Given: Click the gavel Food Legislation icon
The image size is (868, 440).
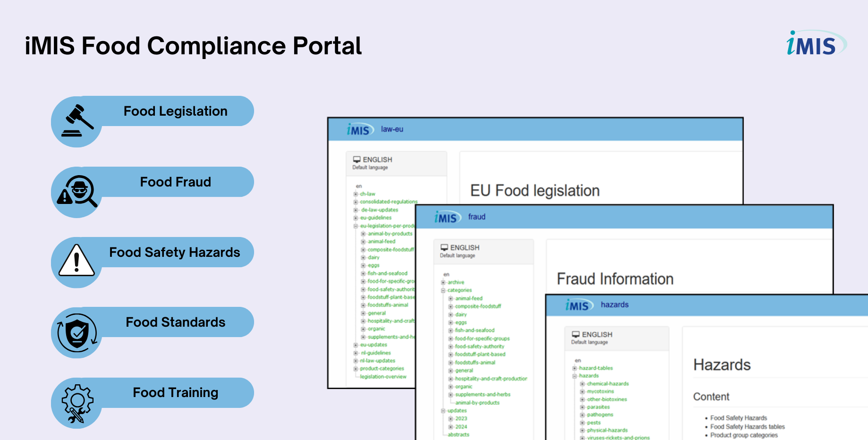Looking at the screenshot, I should (x=78, y=121).
